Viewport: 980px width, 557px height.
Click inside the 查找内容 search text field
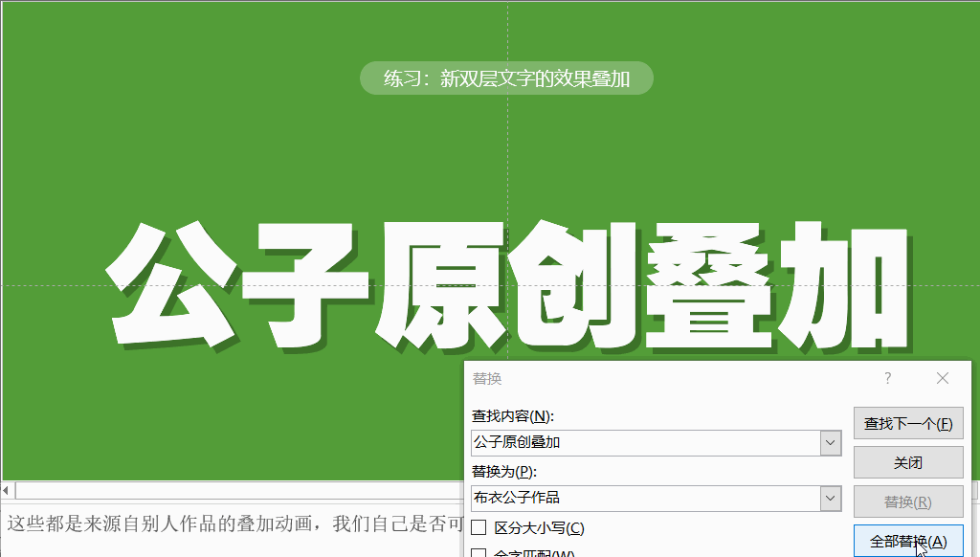pyautogui.click(x=622, y=442)
